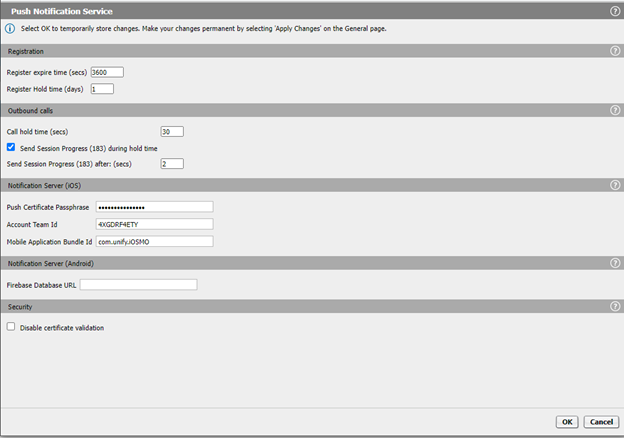Image resolution: width=624 pixels, height=438 pixels.
Task: Click the Security section title
Action: point(20,307)
